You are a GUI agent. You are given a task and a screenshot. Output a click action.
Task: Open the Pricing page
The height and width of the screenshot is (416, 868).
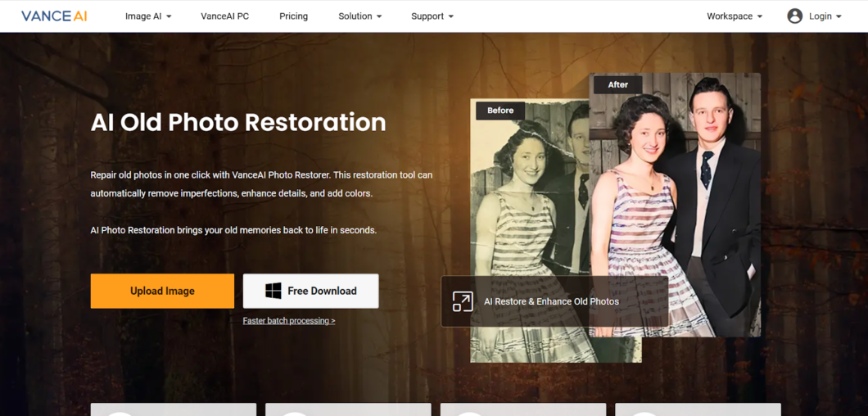tap(293, 16)
